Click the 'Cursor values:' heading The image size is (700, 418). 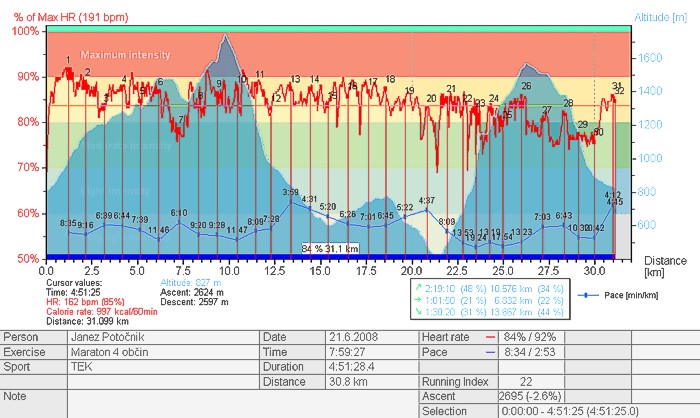click(74, 283)
